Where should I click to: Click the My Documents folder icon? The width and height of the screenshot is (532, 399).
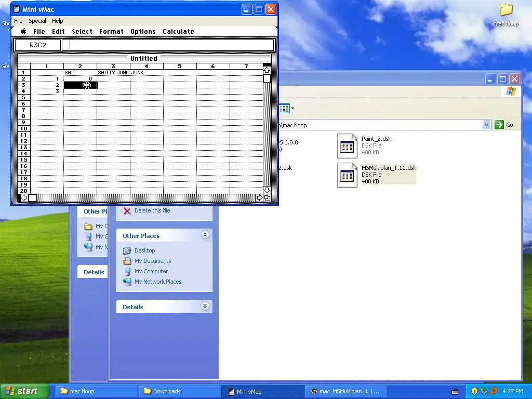pyautogui.click(x=127, y=261)
